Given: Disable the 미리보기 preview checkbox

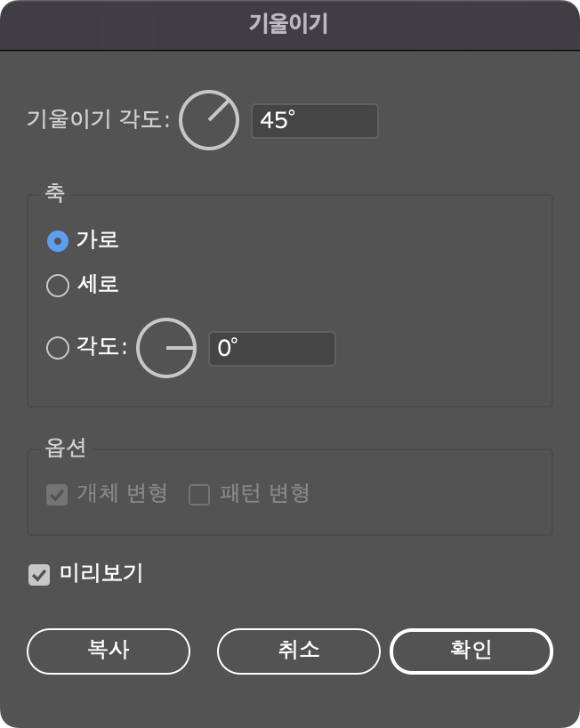Looking at the screenshot, I should (37, 575).
